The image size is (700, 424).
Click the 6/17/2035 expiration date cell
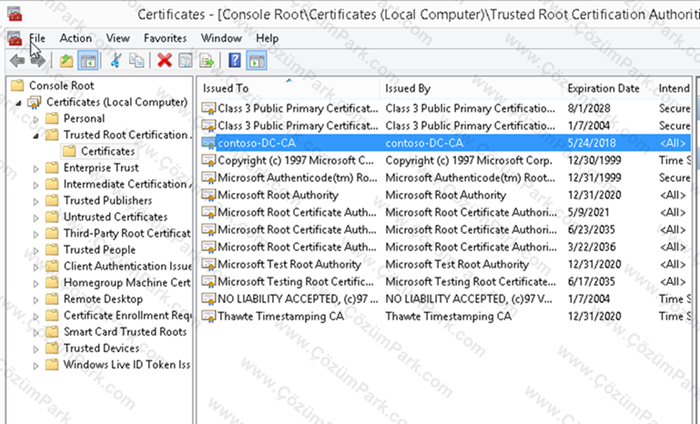pyautogui.click(x=591, y=282)
